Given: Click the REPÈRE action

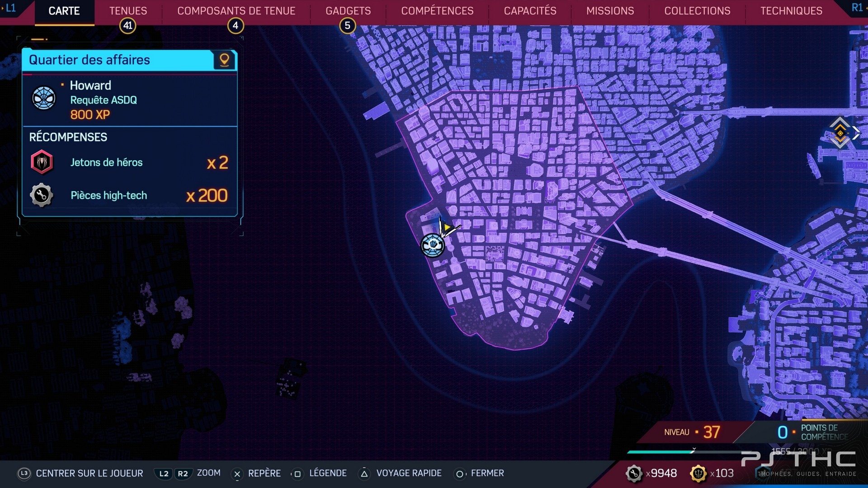Looking at the screenshot, I should (264, 473).
